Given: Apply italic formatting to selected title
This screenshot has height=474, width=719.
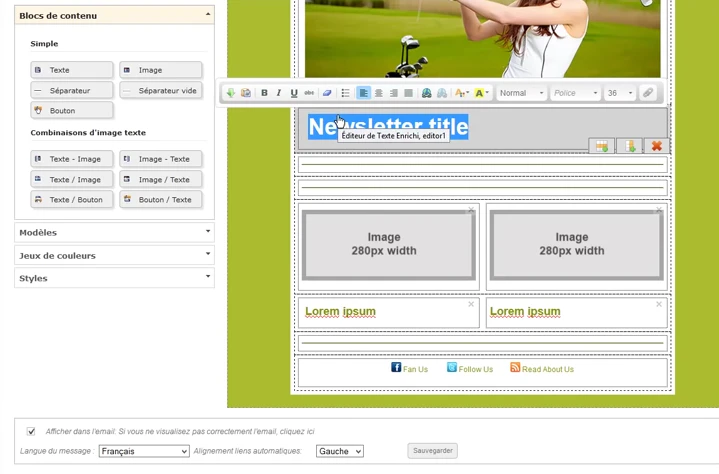Looking at the screenshot, I should [x=279, y=93].
